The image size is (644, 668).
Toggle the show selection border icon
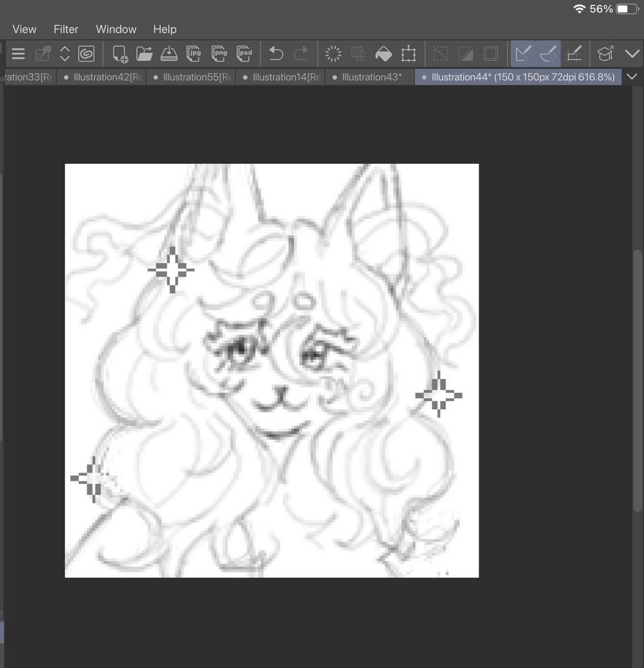click(491, 54)
